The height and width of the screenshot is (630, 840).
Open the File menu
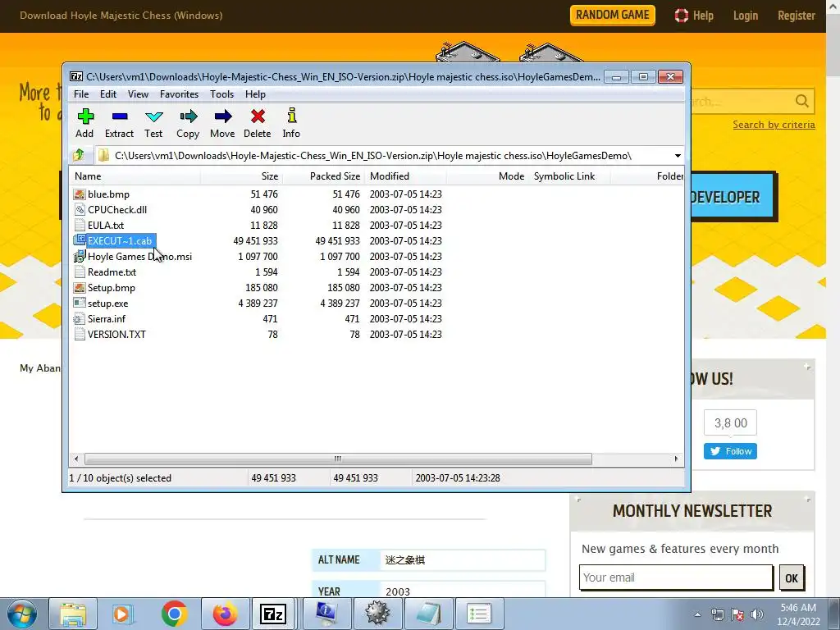[81, 94]
